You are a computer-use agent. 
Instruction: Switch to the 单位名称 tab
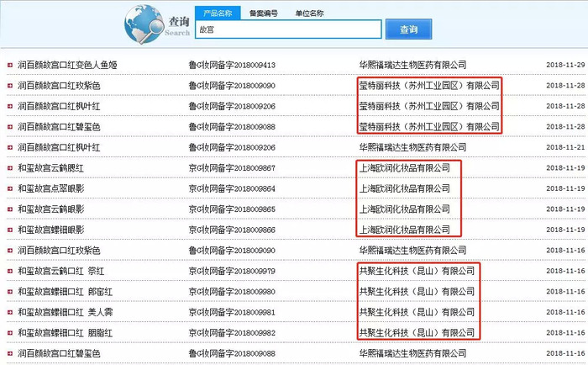(x=309, y=13)
